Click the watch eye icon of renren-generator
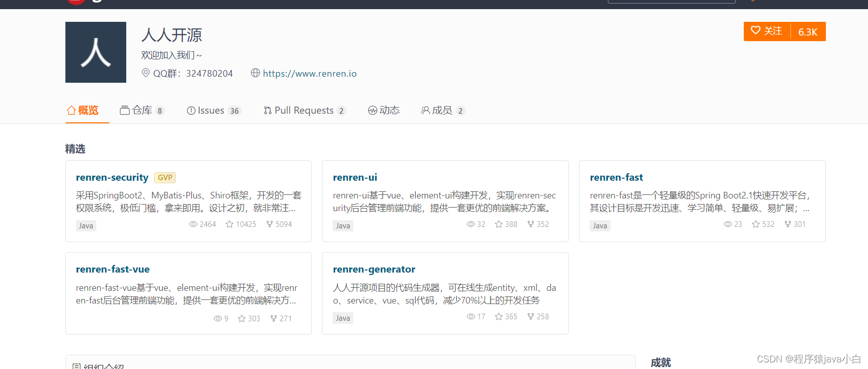Image resolution: width=868 pixels, height=369 pixels. pos(471,316)
